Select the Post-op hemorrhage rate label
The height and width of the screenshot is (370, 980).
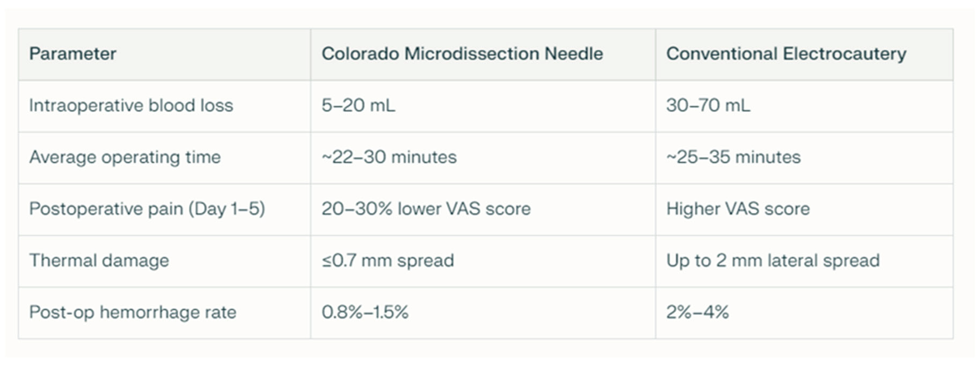tap(133, 313)
